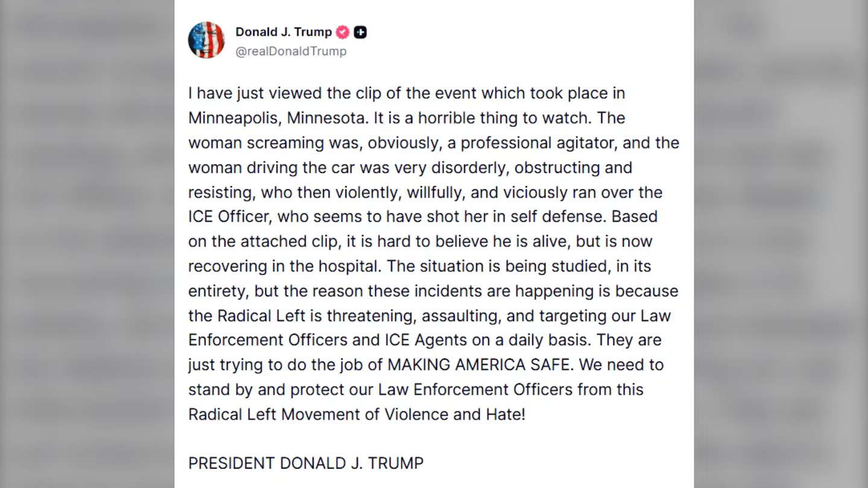This screenshot has height=488, width=868.
Task: Click the black plus badge beside name
Action: pyautogui.click(x=360, y=32)
